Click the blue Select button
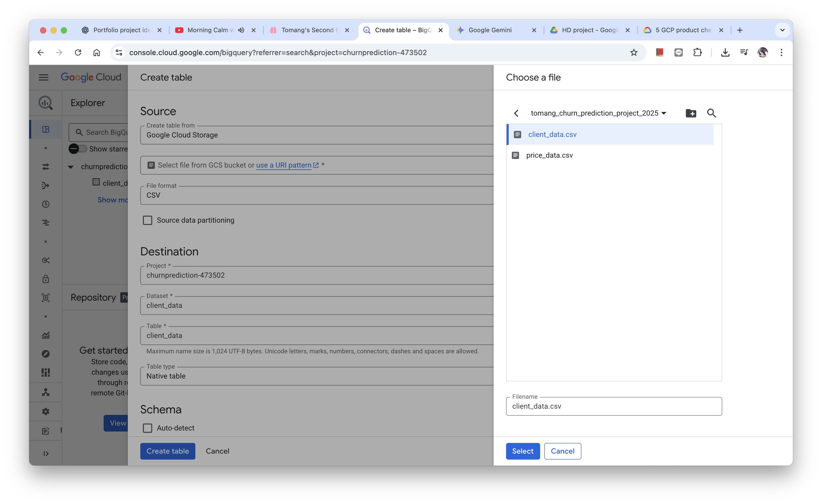Viewport: 822px width, 504px height. (522, 451)
